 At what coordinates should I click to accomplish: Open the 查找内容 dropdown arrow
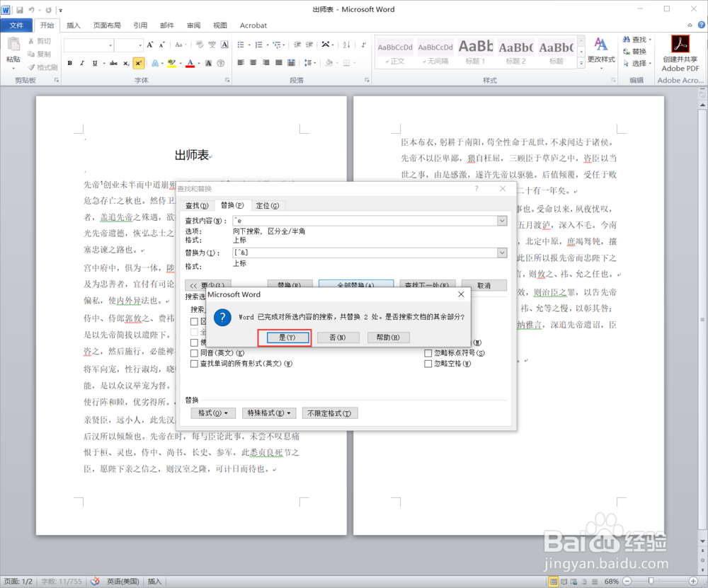click(502, 220)
